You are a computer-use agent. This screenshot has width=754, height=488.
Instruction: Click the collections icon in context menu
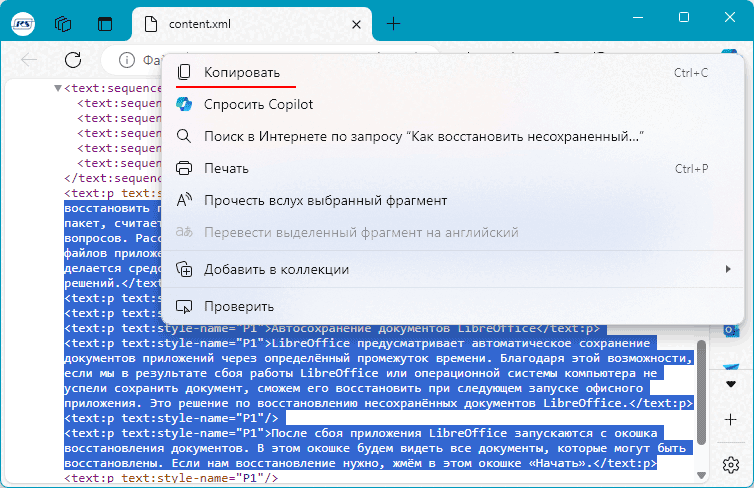point(184,269)
